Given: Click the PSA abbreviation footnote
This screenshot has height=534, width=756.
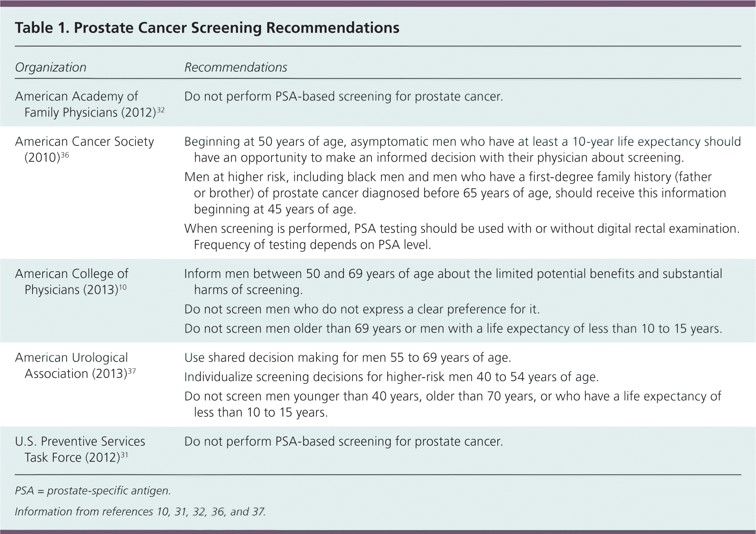Looking at the screenshot, I should click(93, 491).
